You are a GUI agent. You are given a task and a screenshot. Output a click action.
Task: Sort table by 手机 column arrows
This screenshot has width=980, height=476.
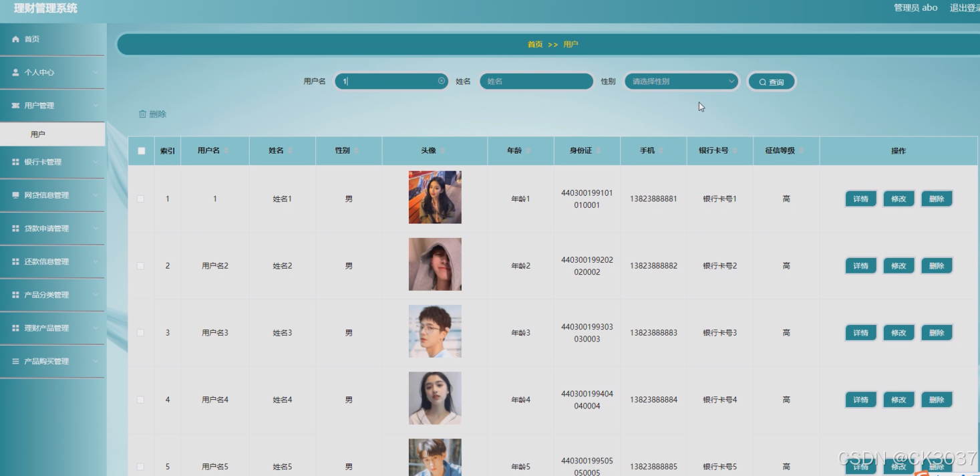[661, 151]
